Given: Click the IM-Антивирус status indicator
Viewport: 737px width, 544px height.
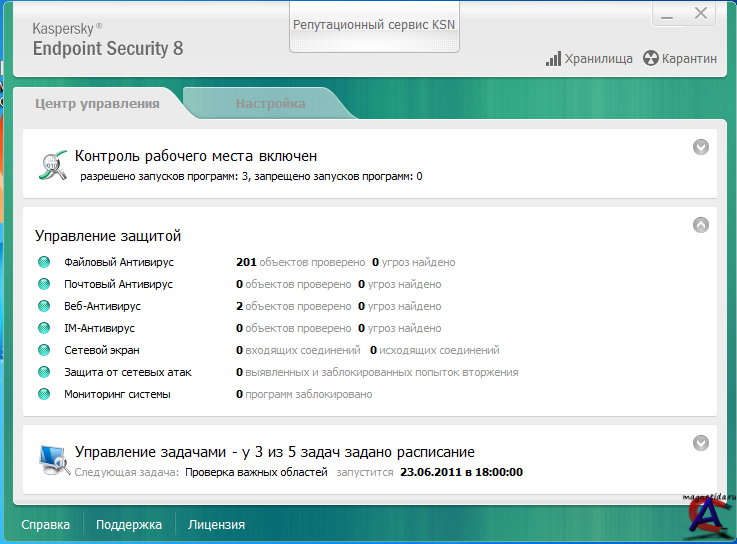Looking at the screenshot, I should (44, 329).
